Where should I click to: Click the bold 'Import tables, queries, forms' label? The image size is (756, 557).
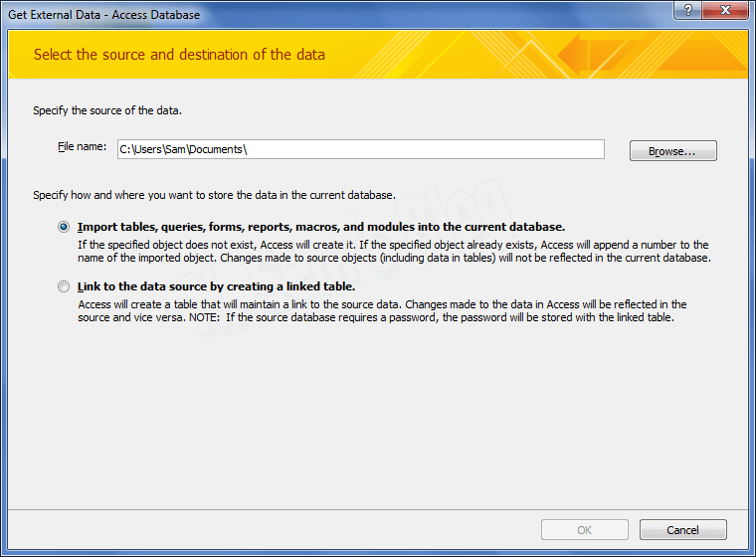coord(320,227)
